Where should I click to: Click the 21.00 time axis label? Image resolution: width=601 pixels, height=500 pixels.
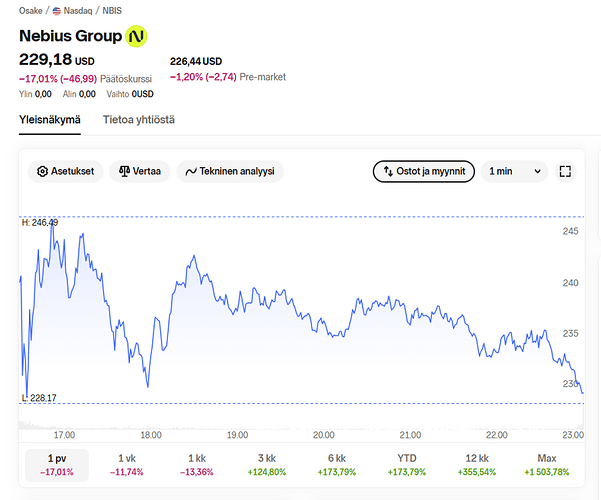(410, 435)
